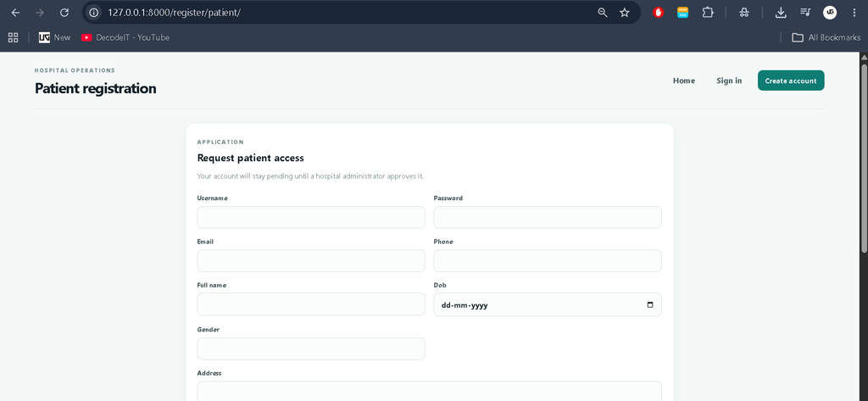This screenshot has height=401, width=868.
Task: Open the DecodeIT - YouTube bookmark
Action: point(125,37)
